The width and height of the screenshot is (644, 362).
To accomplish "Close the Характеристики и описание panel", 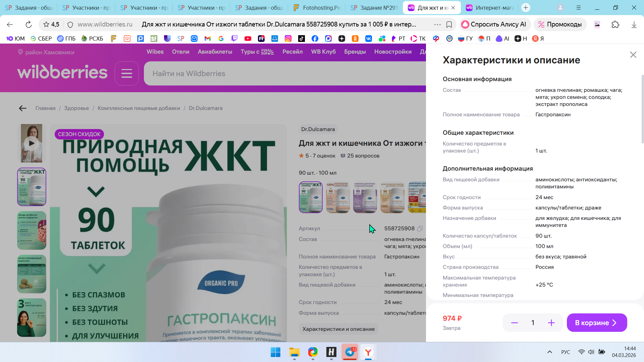I will [633, 55].
